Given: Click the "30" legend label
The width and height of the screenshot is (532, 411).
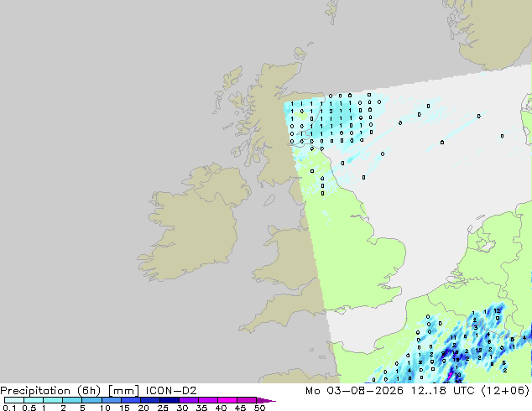Looking at the screenshot, I should tap(182, 408).
